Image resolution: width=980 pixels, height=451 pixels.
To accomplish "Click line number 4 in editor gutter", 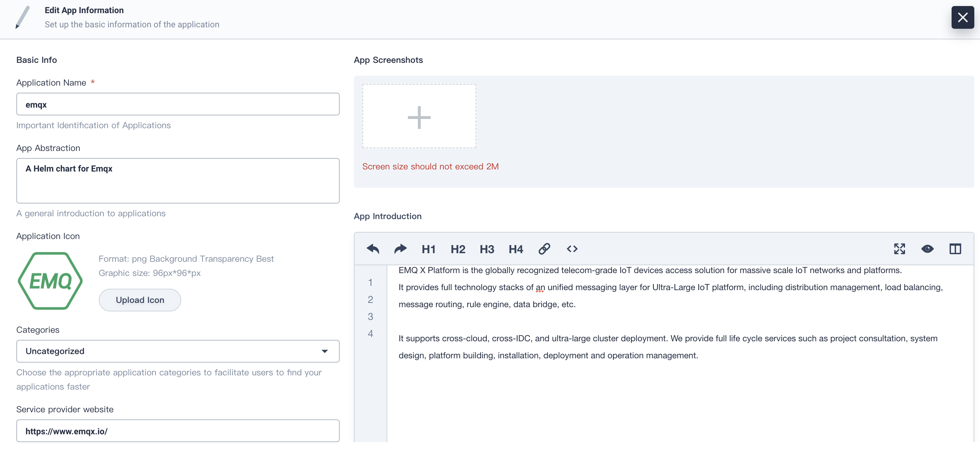I will (370, 333).
